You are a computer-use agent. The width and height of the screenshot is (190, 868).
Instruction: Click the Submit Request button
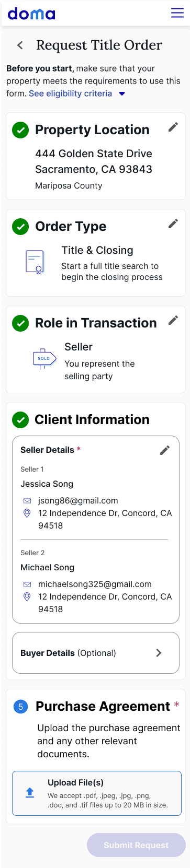tap(136, 845)
